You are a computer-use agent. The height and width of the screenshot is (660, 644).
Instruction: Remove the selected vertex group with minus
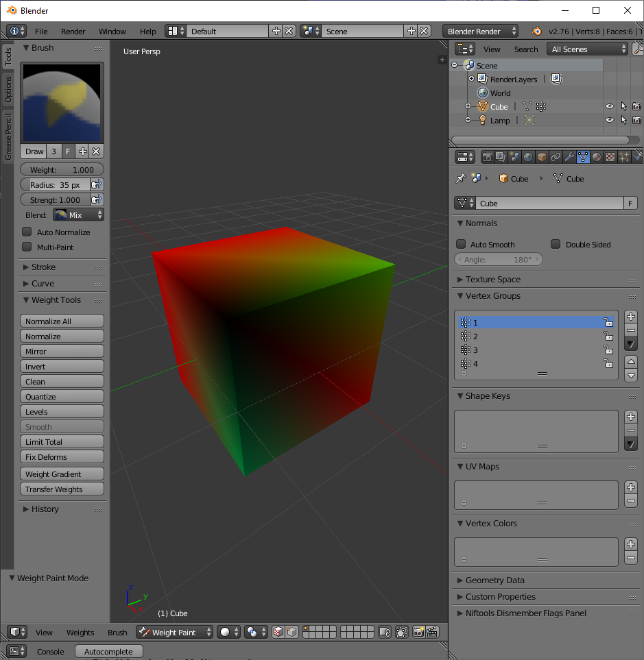click(630, 330)
